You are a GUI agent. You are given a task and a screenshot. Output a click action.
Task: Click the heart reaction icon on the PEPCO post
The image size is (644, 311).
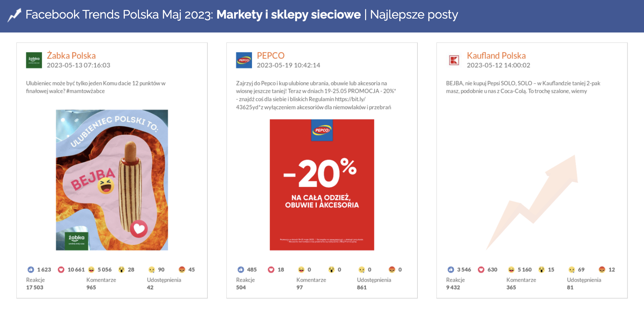271,270
